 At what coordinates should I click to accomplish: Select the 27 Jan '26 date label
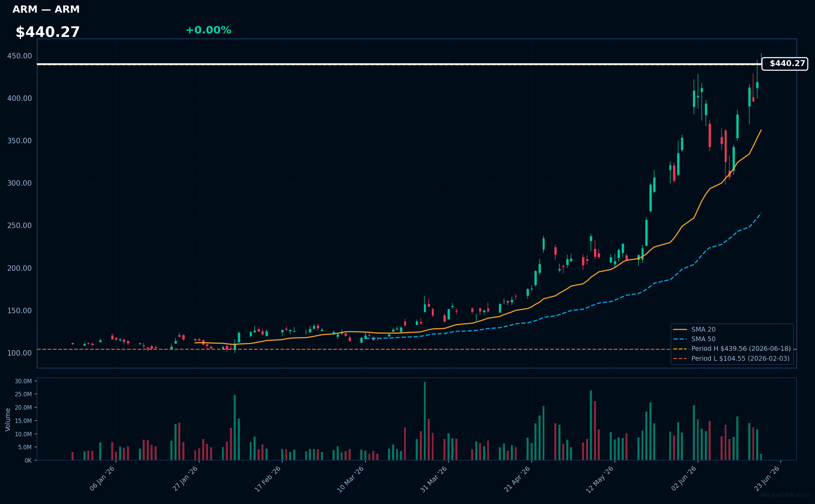coord(185,479)
